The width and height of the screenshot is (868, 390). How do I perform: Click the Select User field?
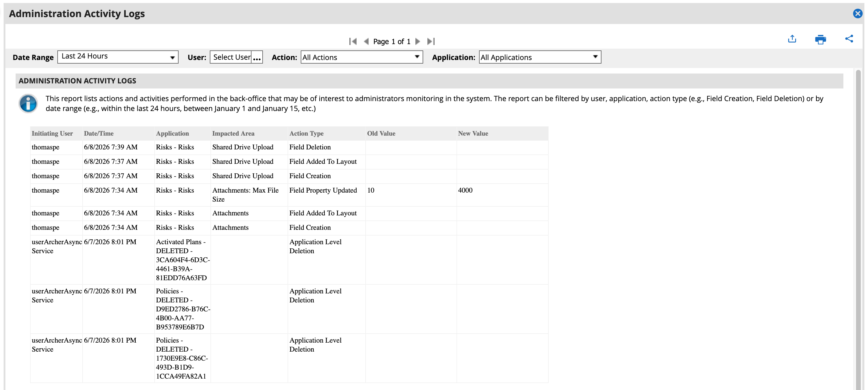click(231, 57)
